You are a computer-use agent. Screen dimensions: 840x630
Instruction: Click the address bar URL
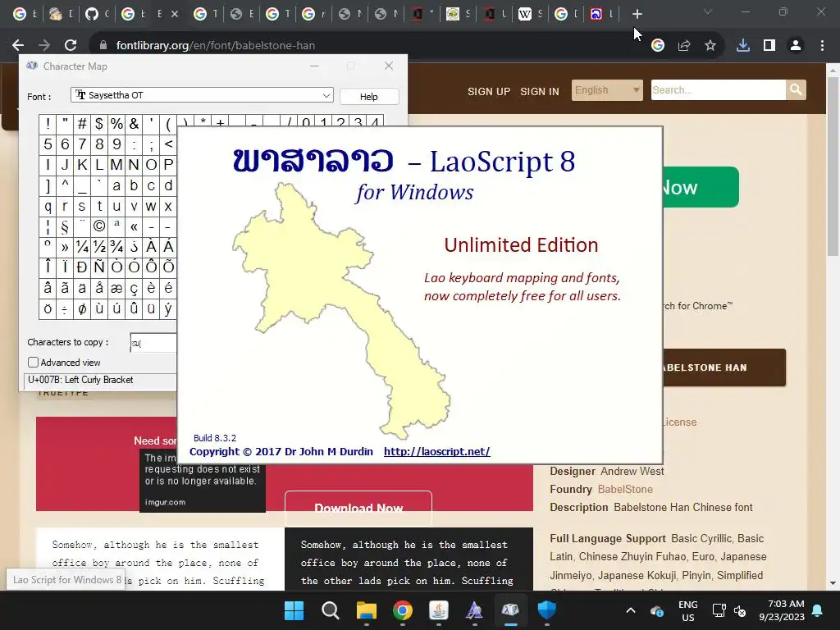point(216,46)
